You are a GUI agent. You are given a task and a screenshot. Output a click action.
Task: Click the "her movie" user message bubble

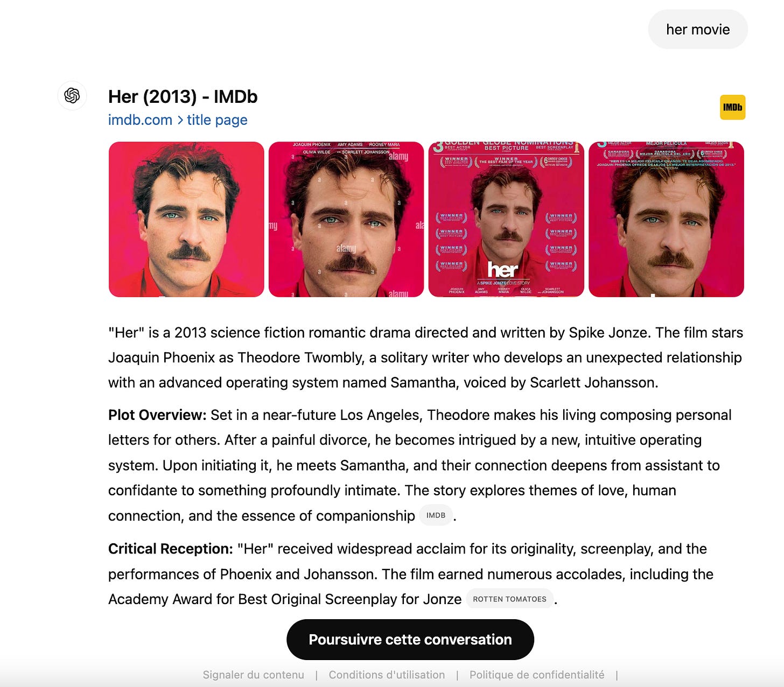click(x=698, y=30)
